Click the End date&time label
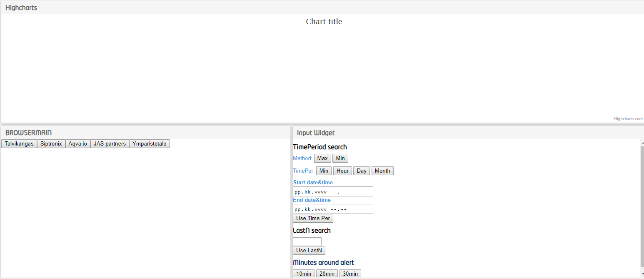 [312, 200]
